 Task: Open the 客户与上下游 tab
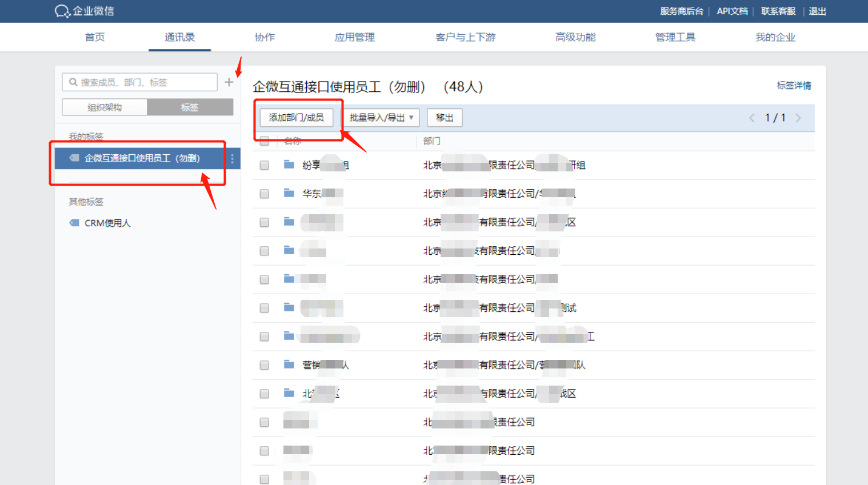pos(465,37)
